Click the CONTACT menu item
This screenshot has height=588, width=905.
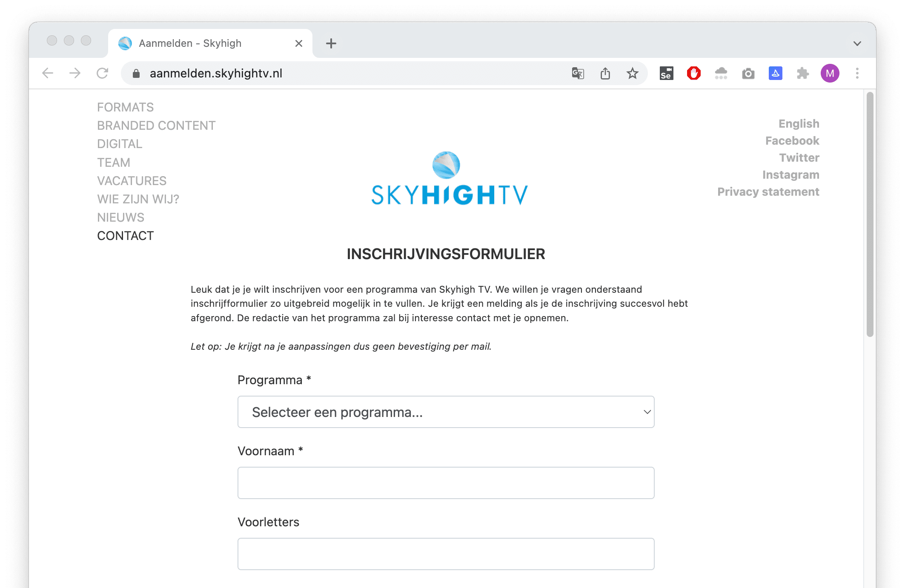coord(125,235)
